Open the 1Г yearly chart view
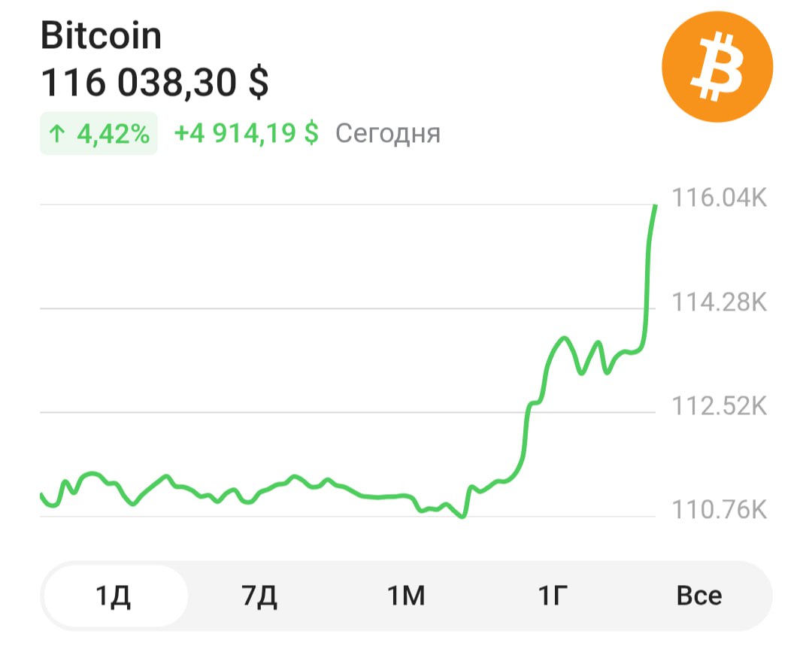Viewport: 812px width, 649px height. click(551, 596)
